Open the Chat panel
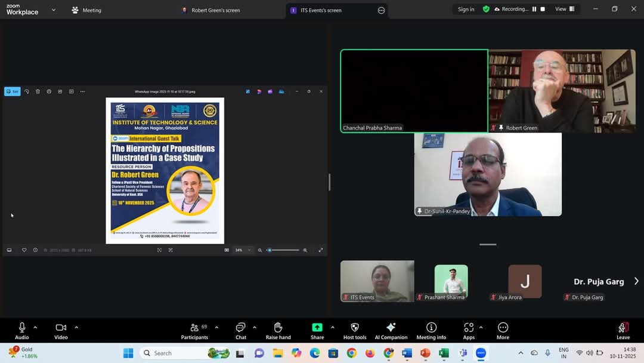 point(240,330)
